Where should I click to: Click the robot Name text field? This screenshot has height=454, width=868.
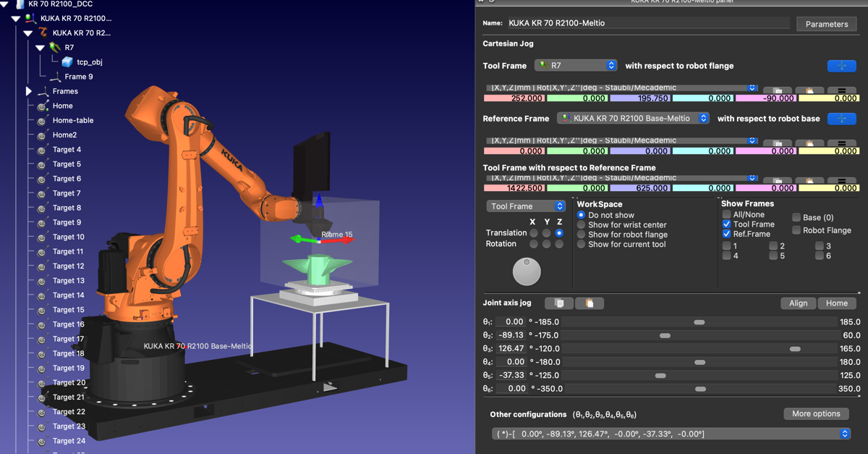[647, 23]
